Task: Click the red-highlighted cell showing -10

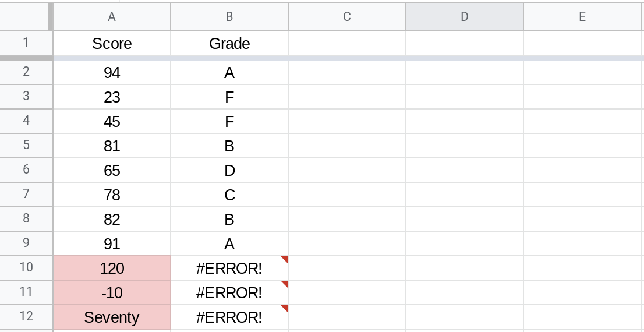Action: (x=112, y=292)
